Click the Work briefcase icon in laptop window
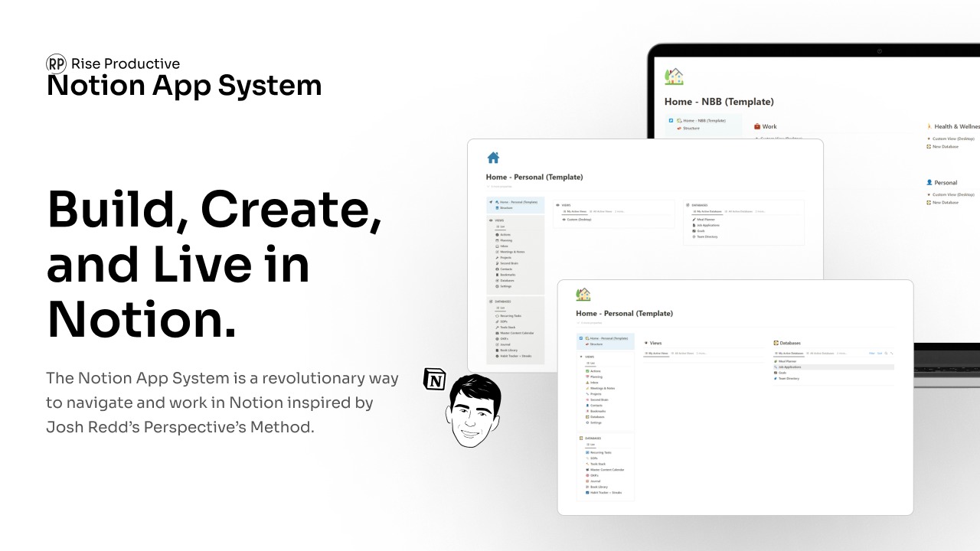The image size is (980, 551). [x=757, y=126]
